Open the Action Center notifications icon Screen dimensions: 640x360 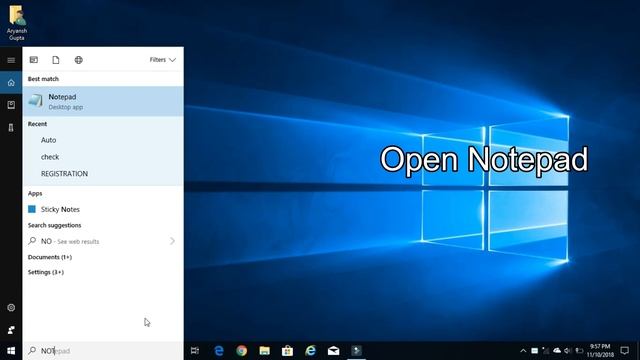pyautogui.click(x=624, y=351)
